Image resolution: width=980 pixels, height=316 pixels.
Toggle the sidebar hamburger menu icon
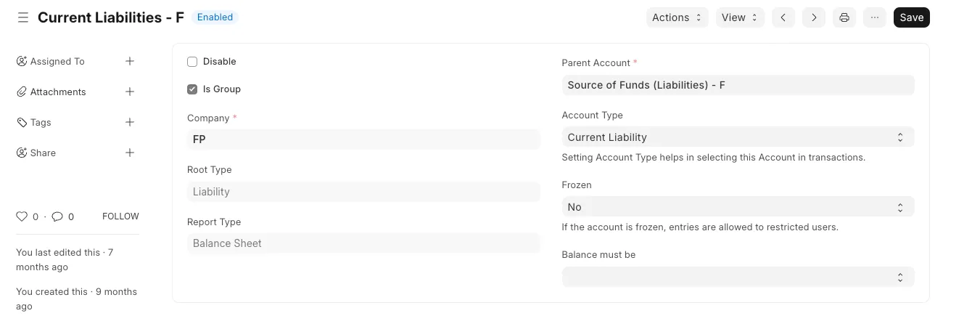(x=23, y=17)
